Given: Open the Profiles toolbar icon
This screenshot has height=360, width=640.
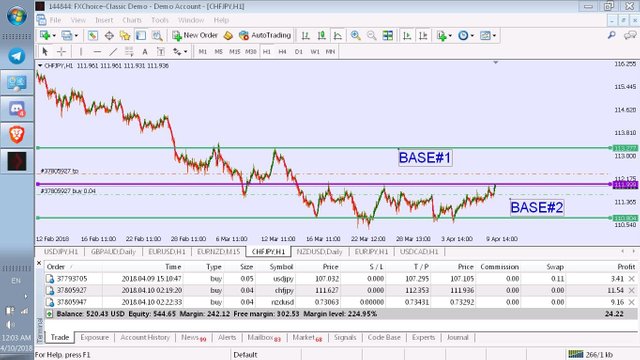Looking at the screenshot, I should [67, 36].
